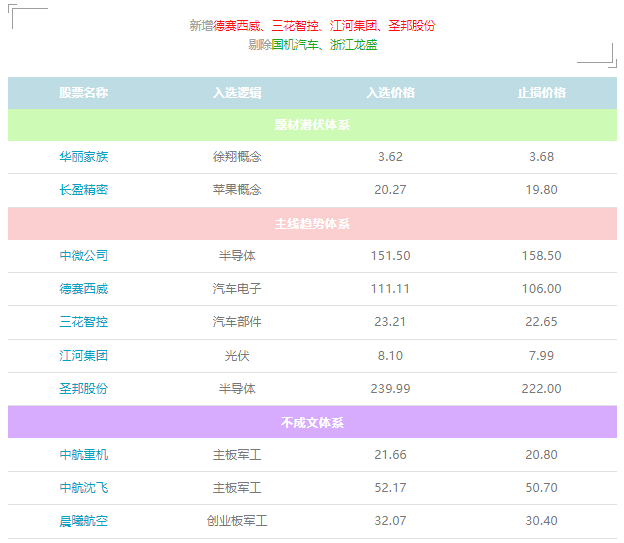Click red 江河集团 in the 新增 line
624x543 pixels.
[353, 26]
